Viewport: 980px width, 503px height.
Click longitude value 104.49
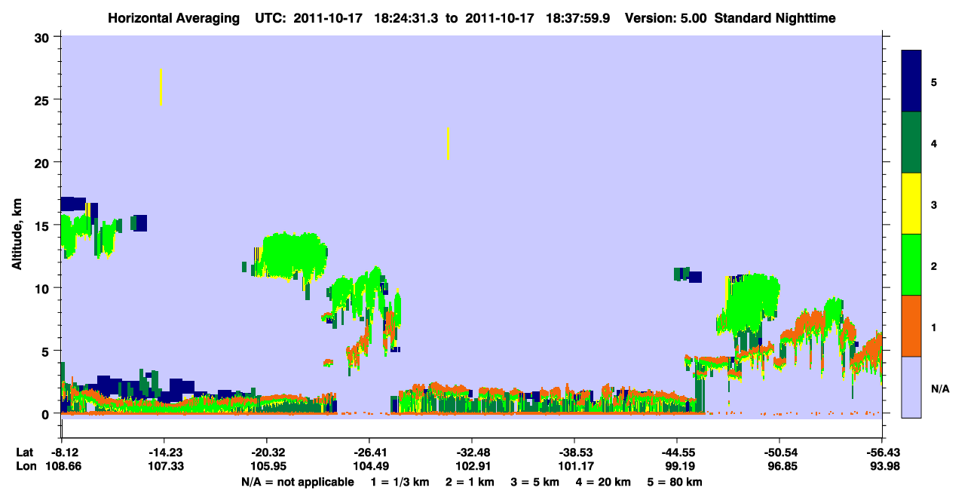[369, 467]
